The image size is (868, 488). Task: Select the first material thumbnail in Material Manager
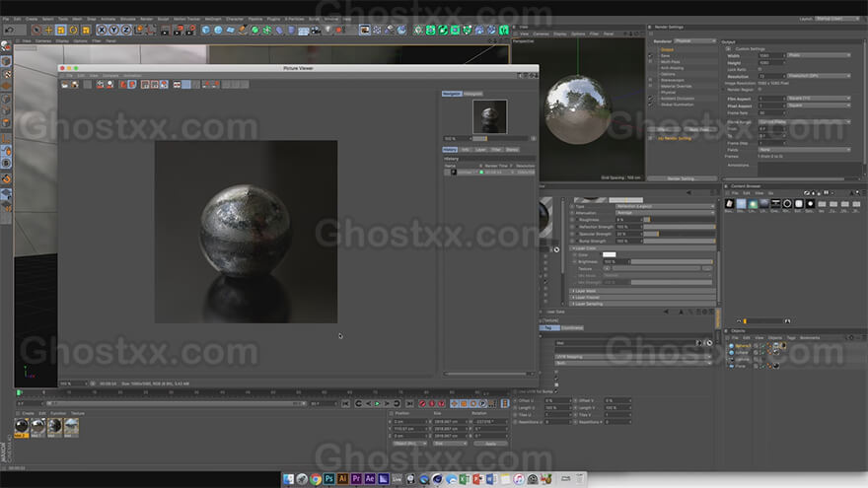point(22,427)
